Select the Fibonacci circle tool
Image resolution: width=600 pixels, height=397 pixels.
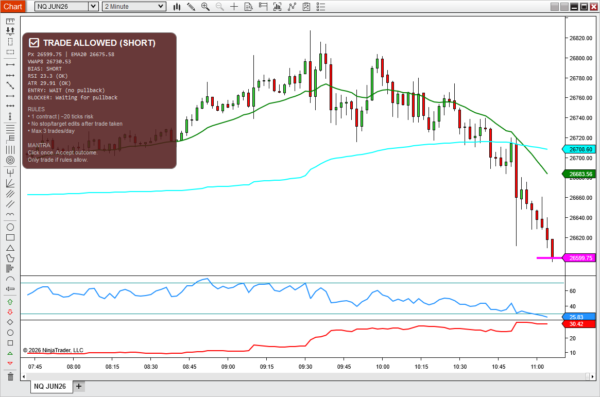tap(10, 160)
